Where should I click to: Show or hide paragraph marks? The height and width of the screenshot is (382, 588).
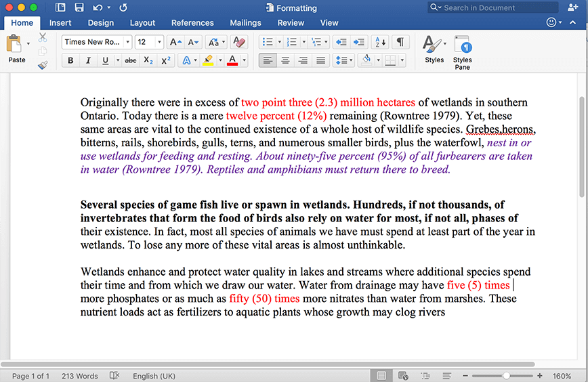(x=401, y=42)
